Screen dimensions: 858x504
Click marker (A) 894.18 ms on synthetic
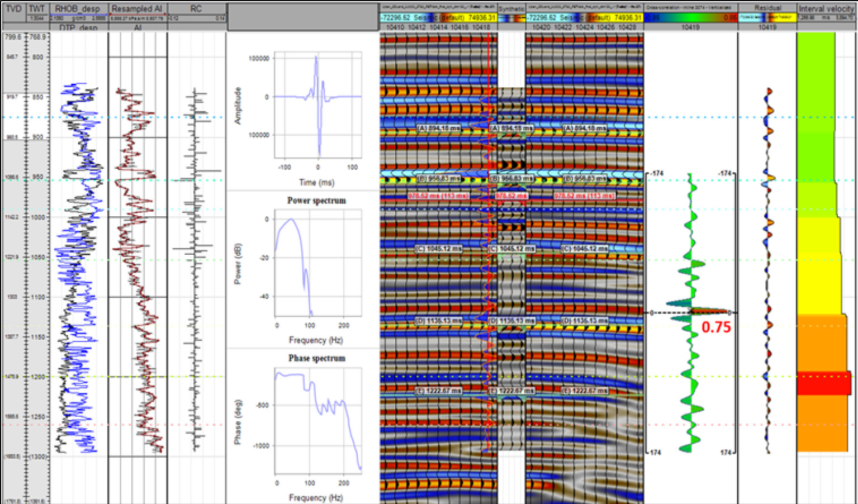click(511, 129)
